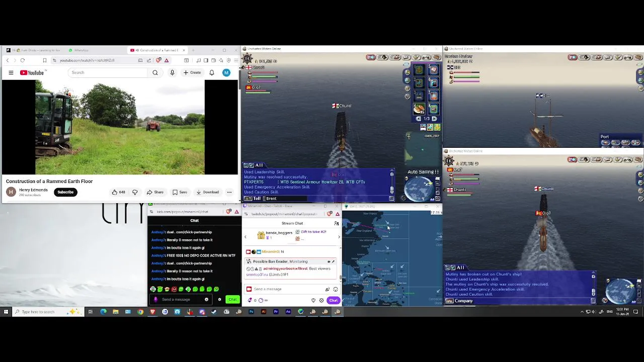Open Photoshop from the taskbar

[251, 312]
